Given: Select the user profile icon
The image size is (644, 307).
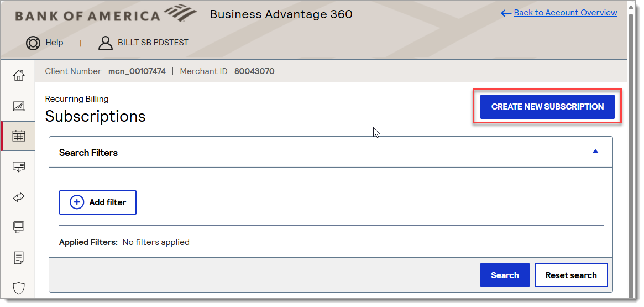Looking at the screenshot, I should point(106,43).
